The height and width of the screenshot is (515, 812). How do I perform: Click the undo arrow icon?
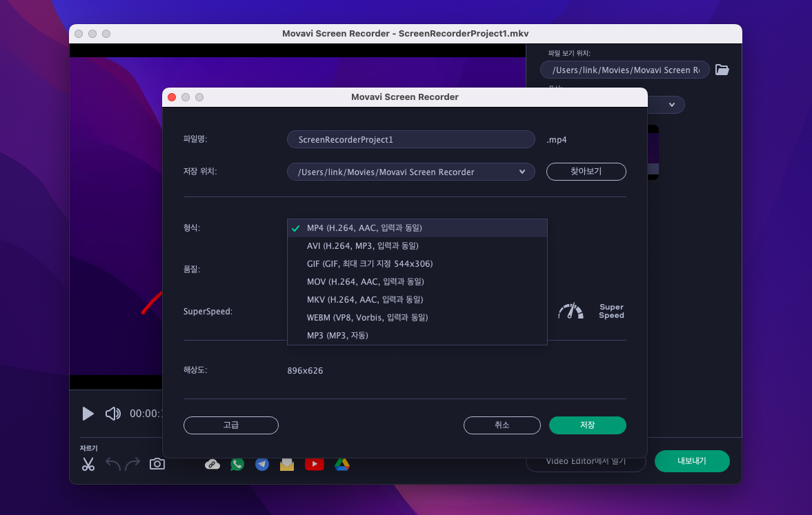pyautogui.click(x=113, y=464)
